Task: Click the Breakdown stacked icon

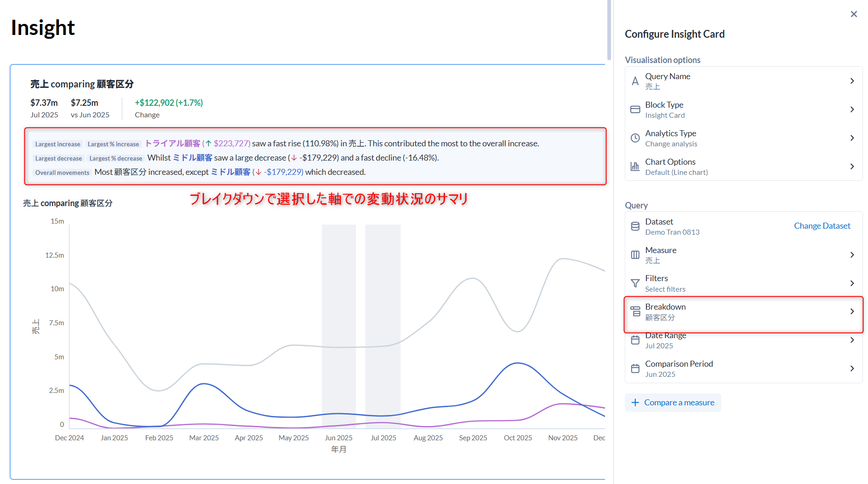Action: [x=635, y=311]
